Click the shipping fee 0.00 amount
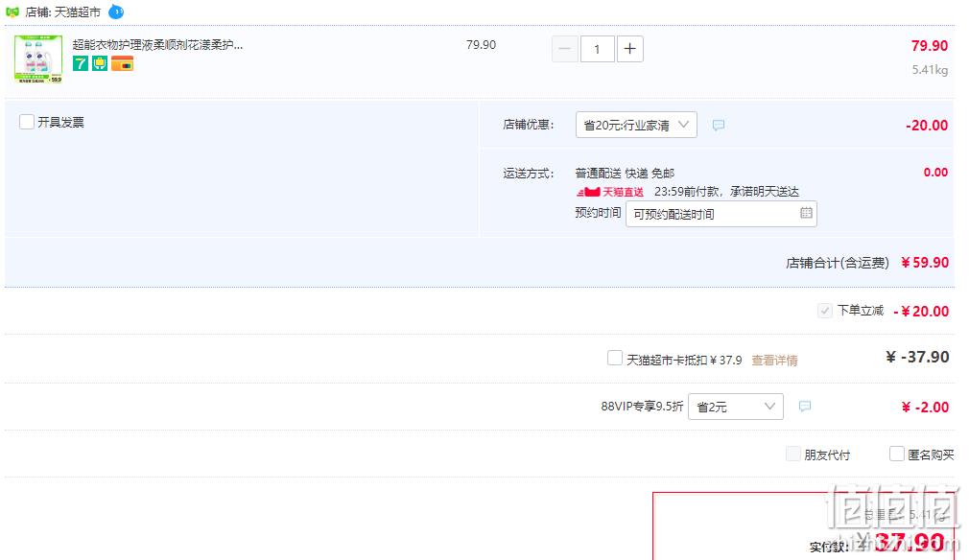969x560 pixels. coord(935,173)
